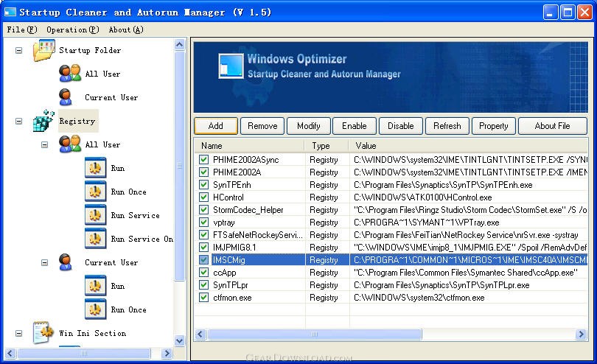
Task: Click the Property button
Action: 493,126
